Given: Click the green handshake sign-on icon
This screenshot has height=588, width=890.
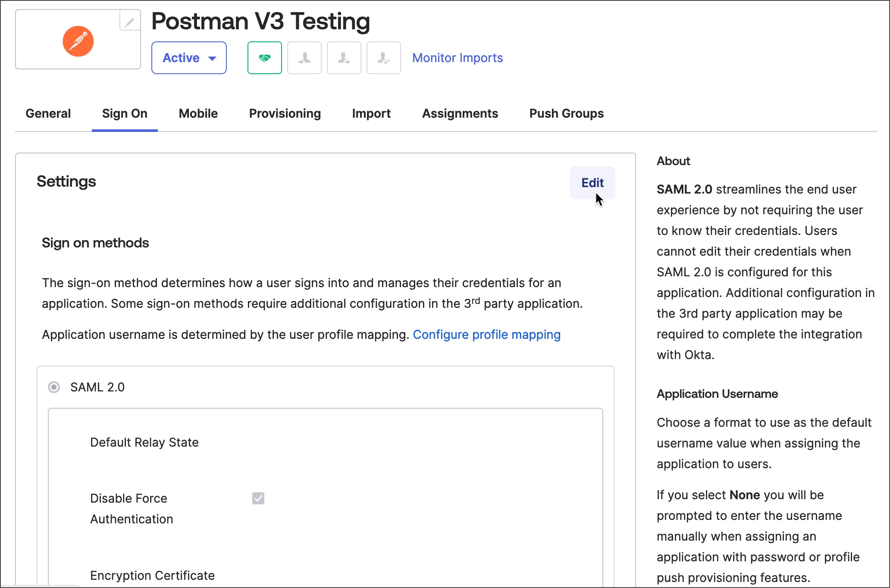Looking at the screenshot, I should pos(264,58).
